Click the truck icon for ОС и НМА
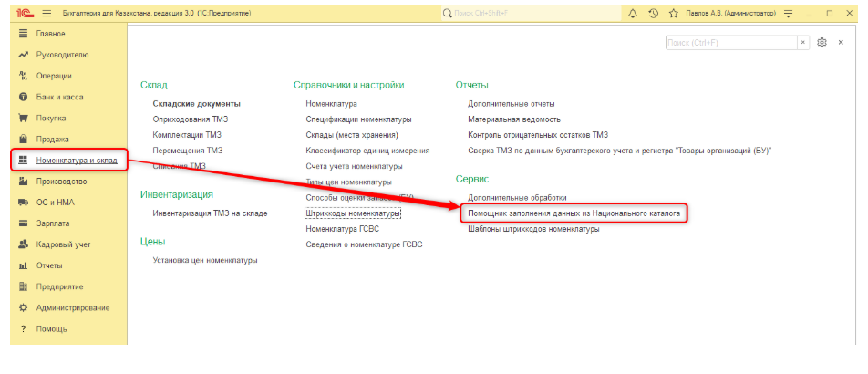 point(23,202)
